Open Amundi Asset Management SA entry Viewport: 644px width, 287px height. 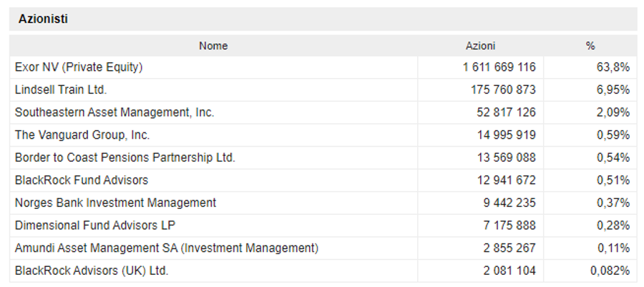click(166, 248)
